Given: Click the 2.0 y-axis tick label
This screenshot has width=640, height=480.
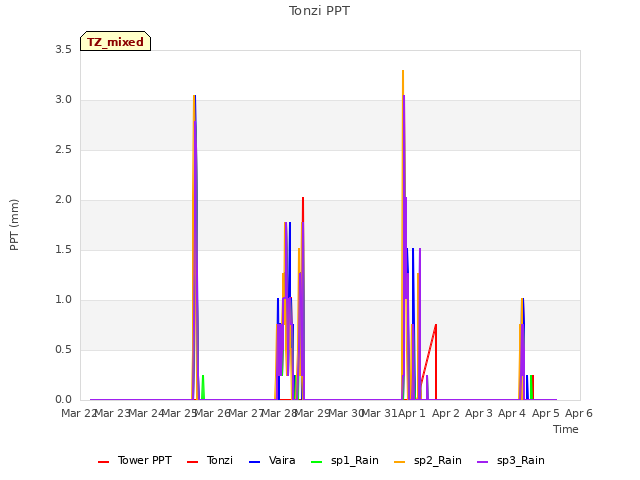Looking at the screenshot, I should point(63,200).
